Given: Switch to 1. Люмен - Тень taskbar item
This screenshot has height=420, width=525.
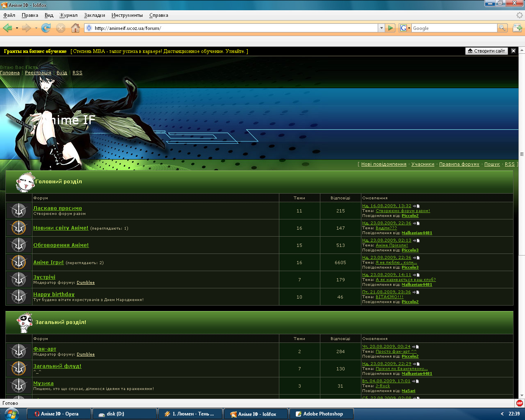Looking at the screenshot, I should tap(190, 414).
